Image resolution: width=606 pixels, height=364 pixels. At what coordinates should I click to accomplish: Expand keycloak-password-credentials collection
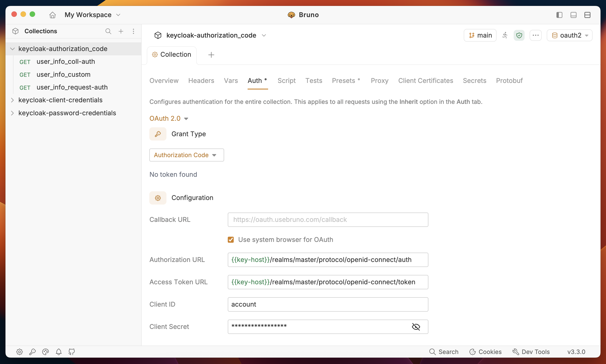coord(12,113)
